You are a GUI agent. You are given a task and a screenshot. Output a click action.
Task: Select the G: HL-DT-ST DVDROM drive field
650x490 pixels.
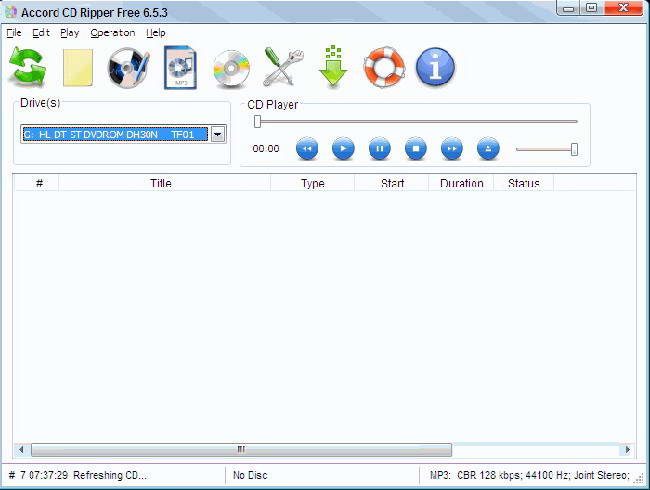(115, 134)
